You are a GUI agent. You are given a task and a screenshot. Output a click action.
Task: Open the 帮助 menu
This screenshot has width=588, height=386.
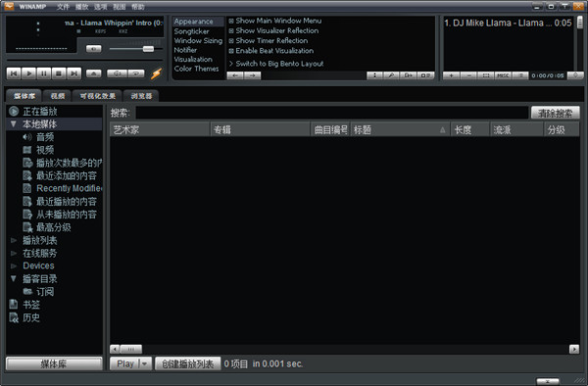(x=138, y=7)
